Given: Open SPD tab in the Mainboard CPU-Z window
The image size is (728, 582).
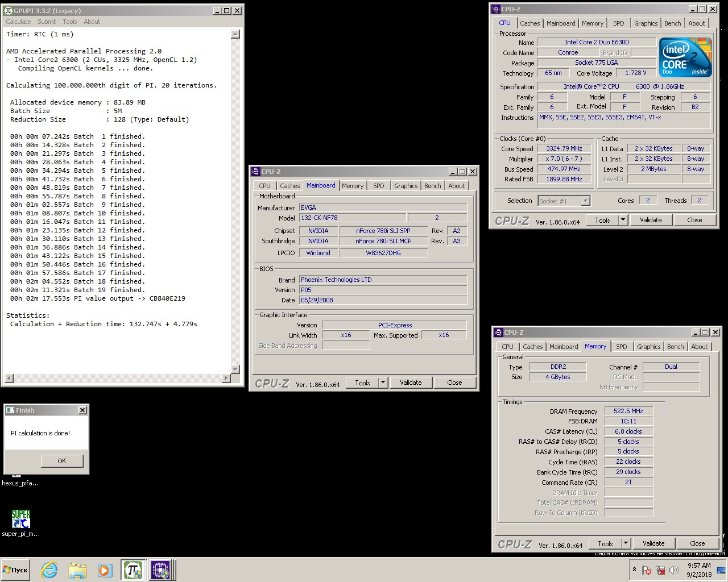Looking at the screenshot, I should (x=379, y=186).
